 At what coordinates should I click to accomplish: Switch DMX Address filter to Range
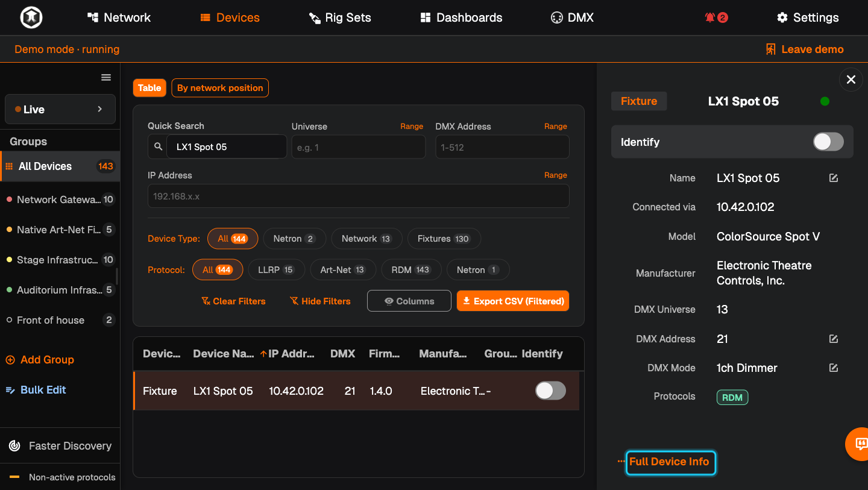[x=555, y=127]
